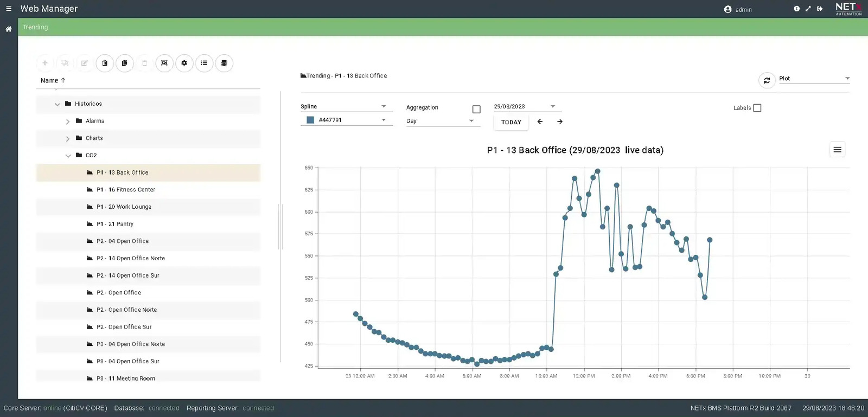Open the gear settings icon

[x=184, y=63]
